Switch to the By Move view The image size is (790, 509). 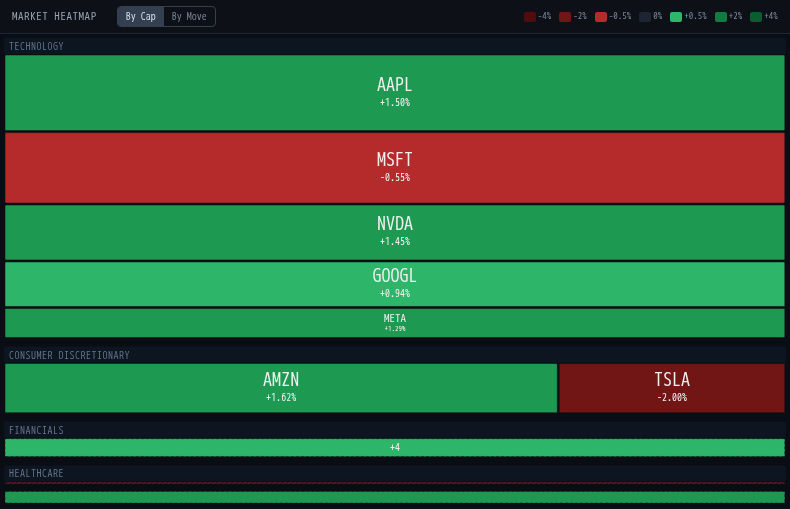[x=189, y=17]
